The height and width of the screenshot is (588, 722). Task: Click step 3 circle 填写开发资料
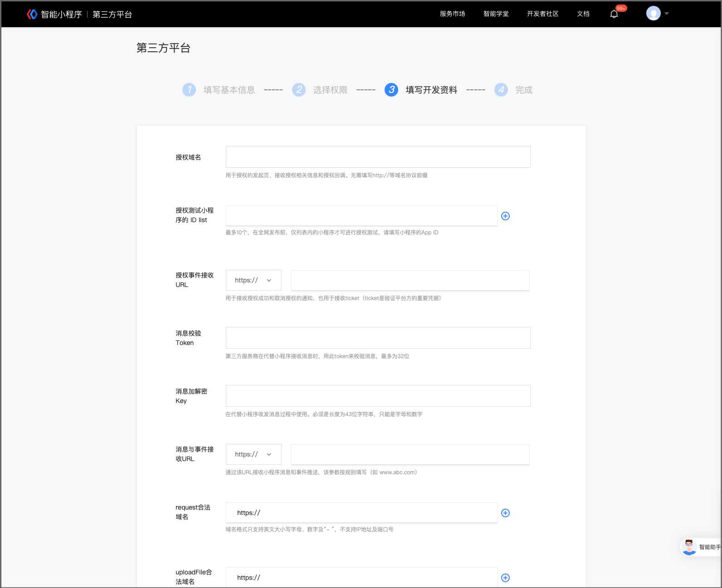pos(391,90)
